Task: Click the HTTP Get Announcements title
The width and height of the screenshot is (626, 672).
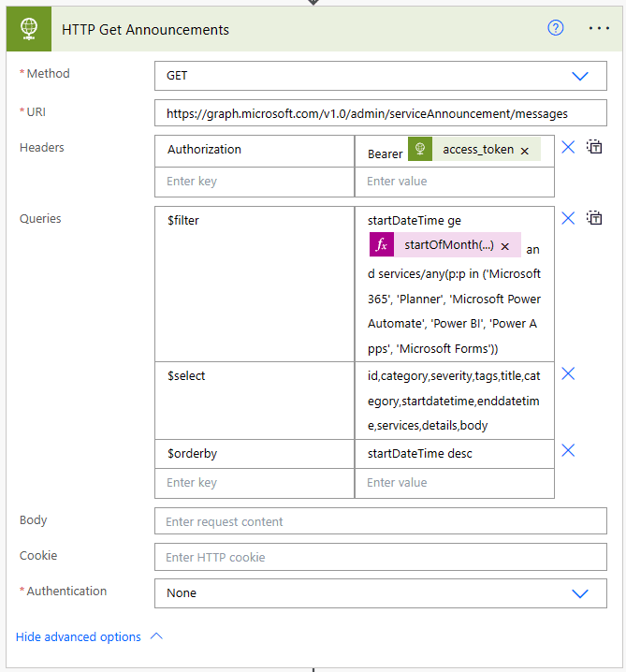Action: (x=145, y=30)
